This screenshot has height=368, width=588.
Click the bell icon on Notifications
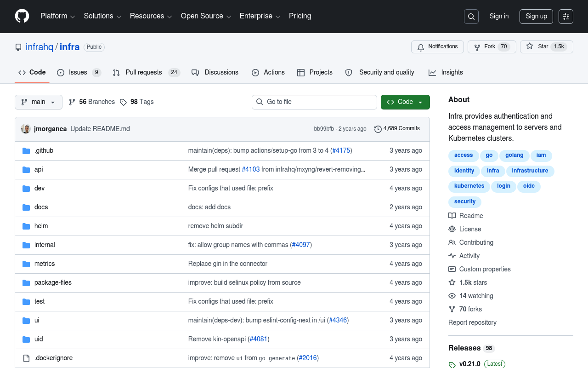click(421, 47)
